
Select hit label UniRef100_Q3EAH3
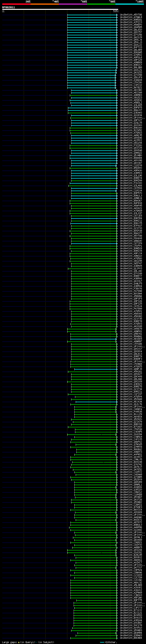131,113
